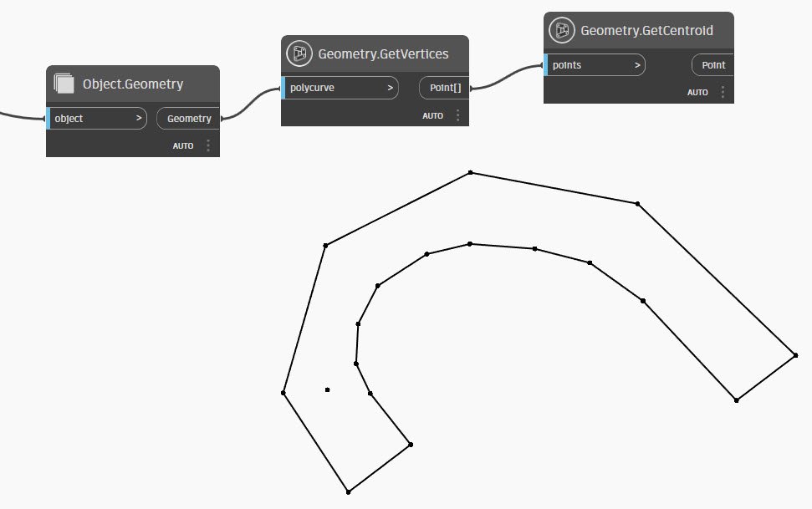Toggle the AUTO lacing setting on Object.Geometry
Image resolution: width=812 pixels, height=509 pixels.
[183, 145]
